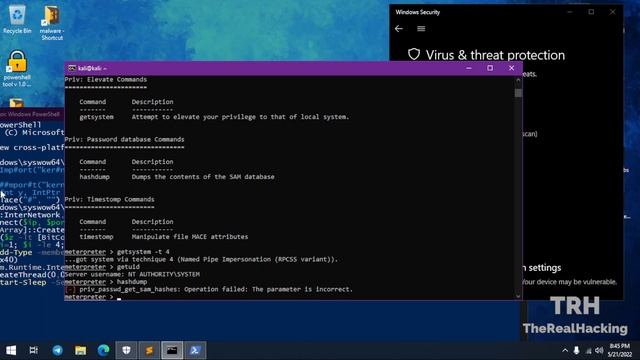Open Task View in the taskbar
The image size is (640, 360).
34,350
